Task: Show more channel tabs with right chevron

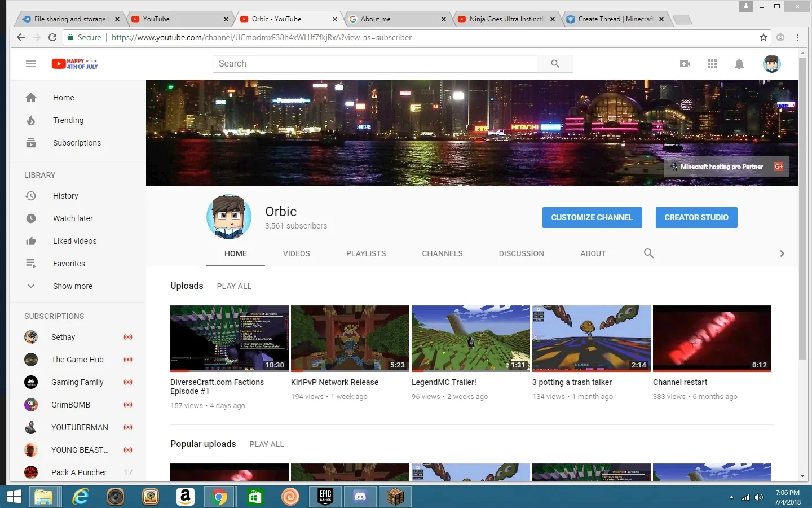Action: pyautogui.click(x=782, y=253)
